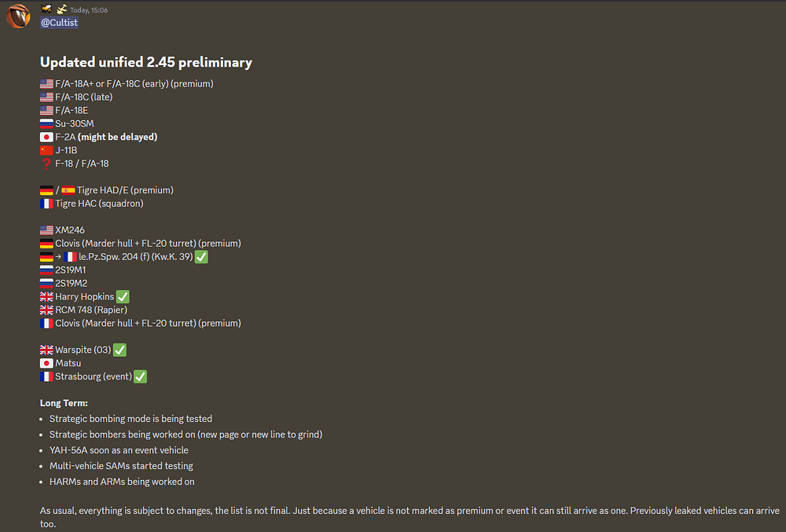
Task: Click the green checkmark beside Harry Hopkins
Action: (x=123, y=297)
